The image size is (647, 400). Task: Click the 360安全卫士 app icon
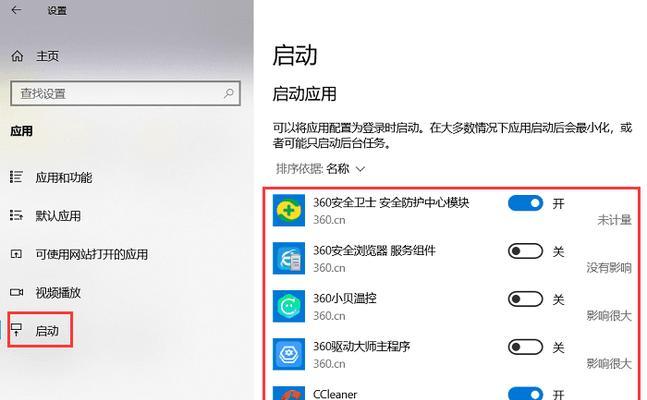pos(289,211)
